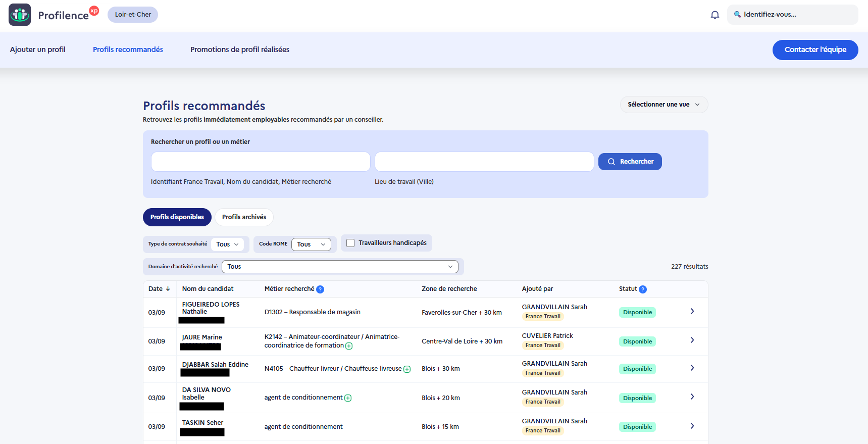Image resolution: width=868 pixels, height=444 pixels.
Task: Click the Profilence logo icon
Action: [x=20, y=15]
